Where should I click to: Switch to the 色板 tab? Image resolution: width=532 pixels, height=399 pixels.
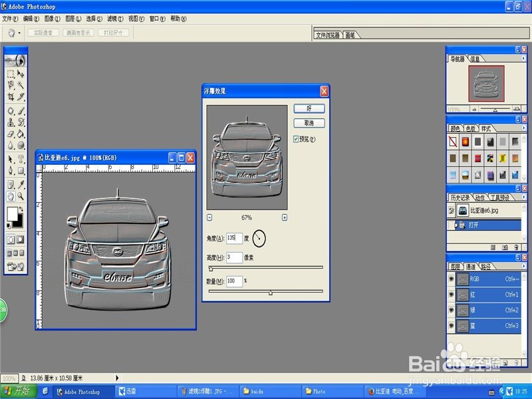[x=471, y=128]
